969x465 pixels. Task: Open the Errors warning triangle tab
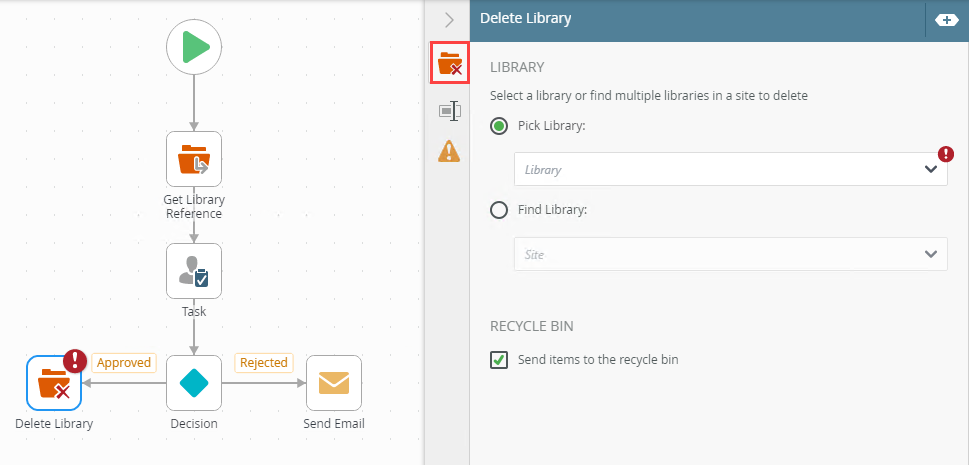(x=449, y=151)
